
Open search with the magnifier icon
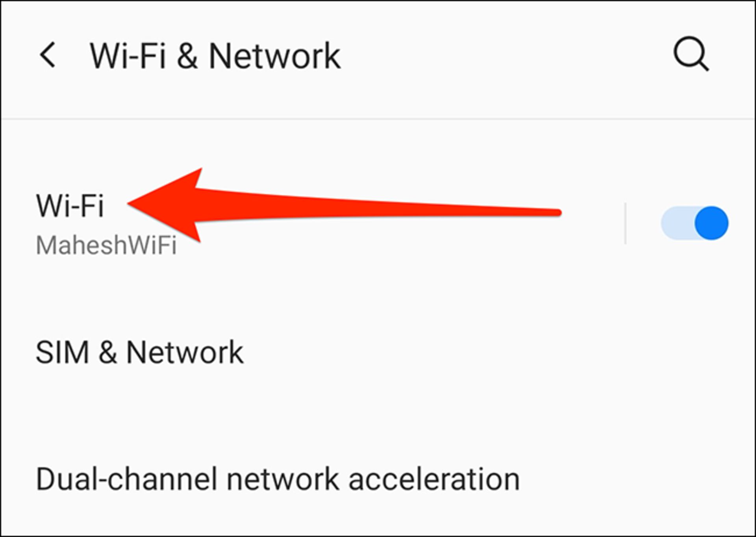click(691, 54)
